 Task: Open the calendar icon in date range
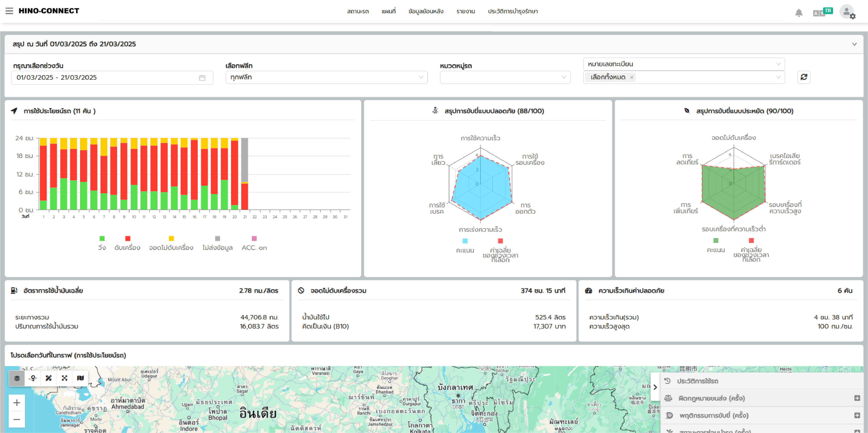[x=202, y=78]
